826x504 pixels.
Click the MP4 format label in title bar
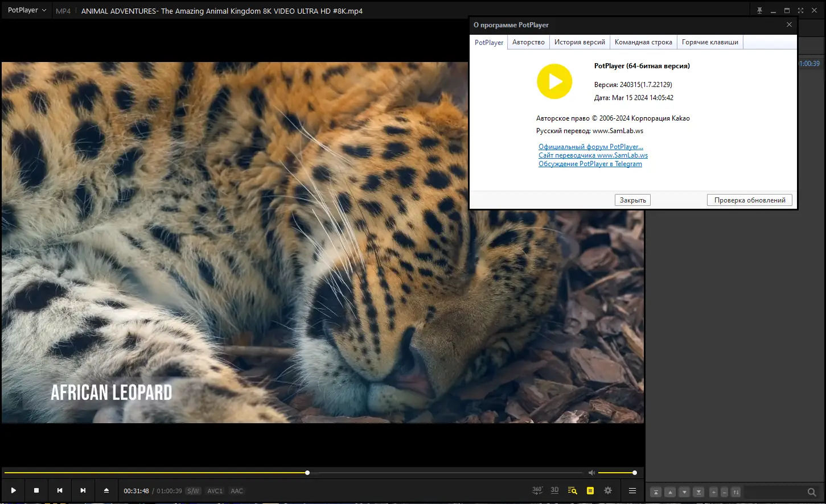(63, 11)
